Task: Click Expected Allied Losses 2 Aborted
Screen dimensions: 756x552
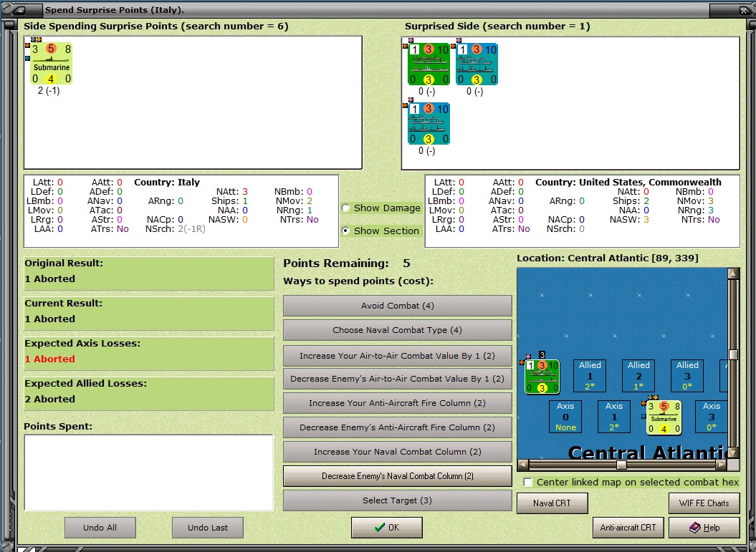Action: pyautogui.click(x=49, y=399)
